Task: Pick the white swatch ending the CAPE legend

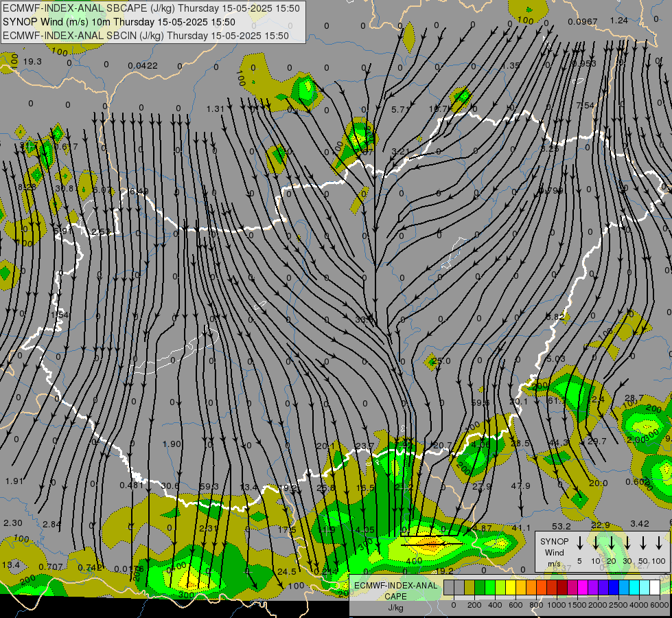Action: coord(655,588)
